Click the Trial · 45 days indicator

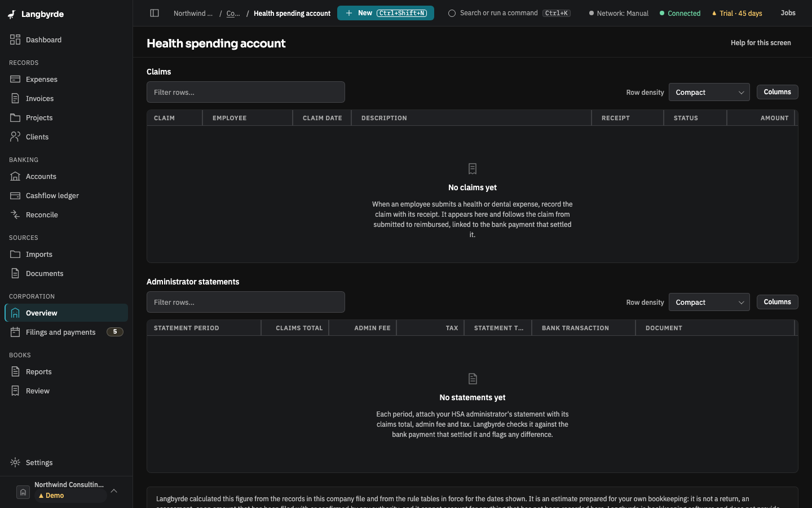coord(737,13)
